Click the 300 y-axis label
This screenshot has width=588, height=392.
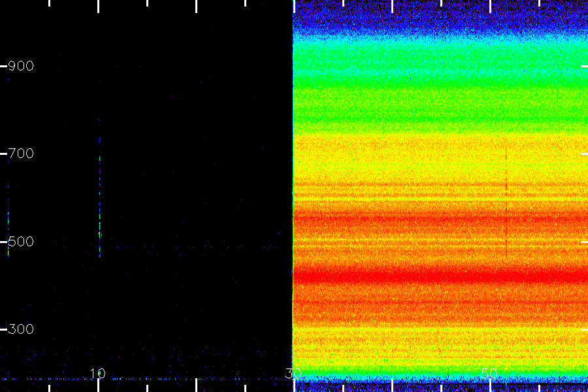(21, 329)
